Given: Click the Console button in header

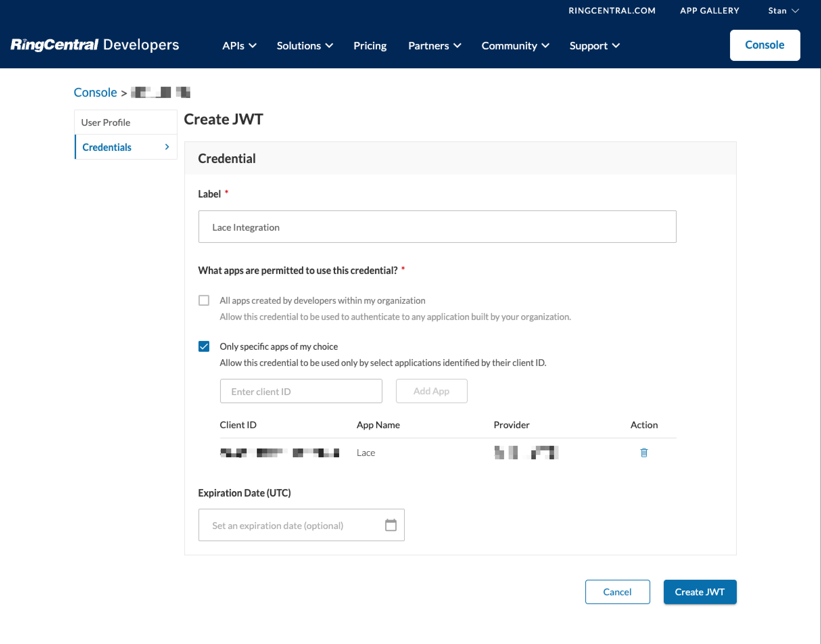Looking at the screenshot, I should (x=765, y=45).
